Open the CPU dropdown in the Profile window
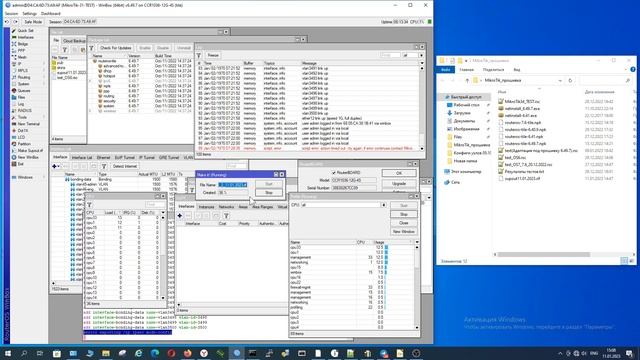Viewport: 640px width, 360px height. coord(384,205)
